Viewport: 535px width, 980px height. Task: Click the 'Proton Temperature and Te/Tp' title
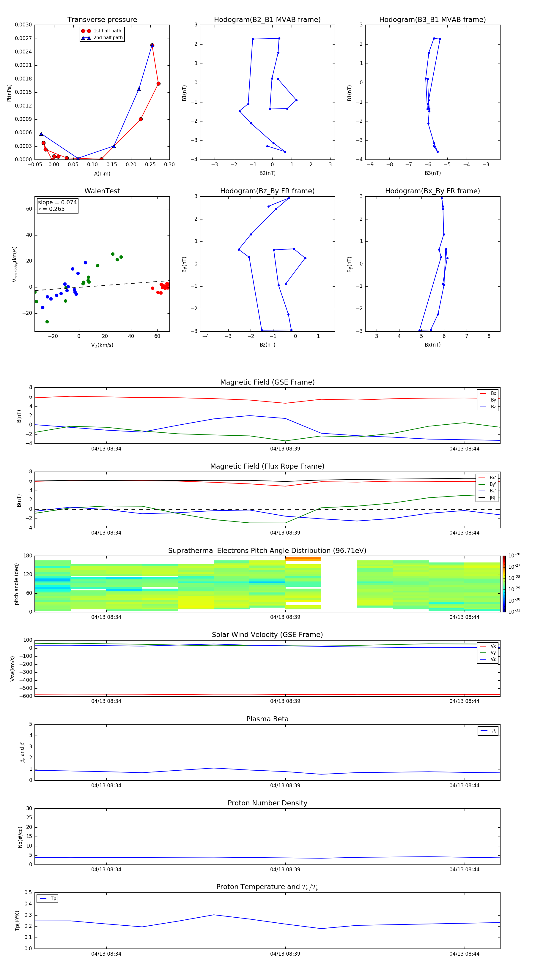[x=267, y=887]
